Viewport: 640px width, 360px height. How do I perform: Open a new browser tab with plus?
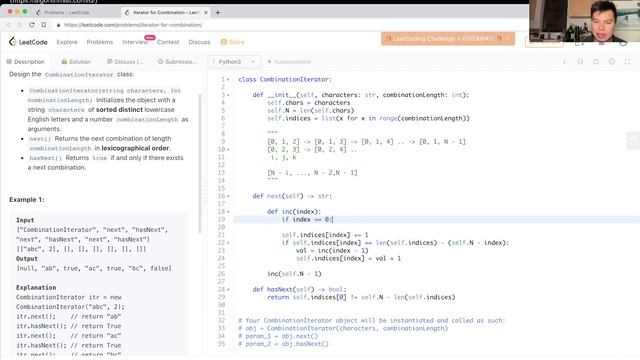coord(218,13)
